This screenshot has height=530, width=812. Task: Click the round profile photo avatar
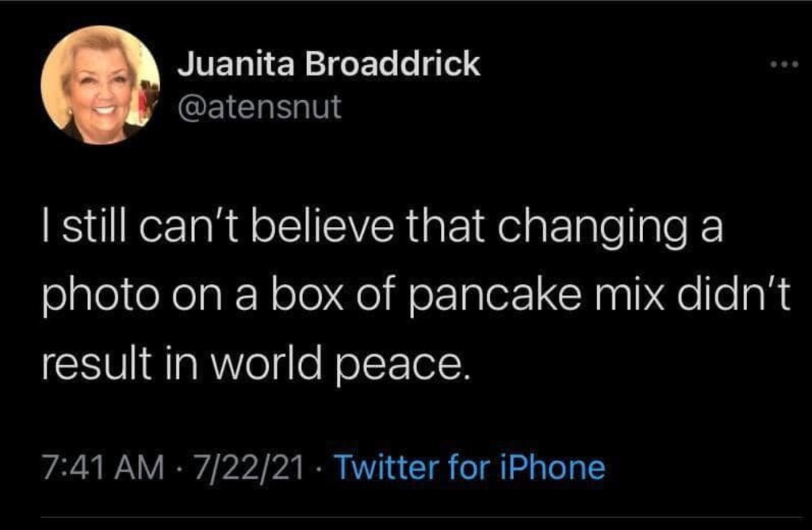tap(100, 85)
